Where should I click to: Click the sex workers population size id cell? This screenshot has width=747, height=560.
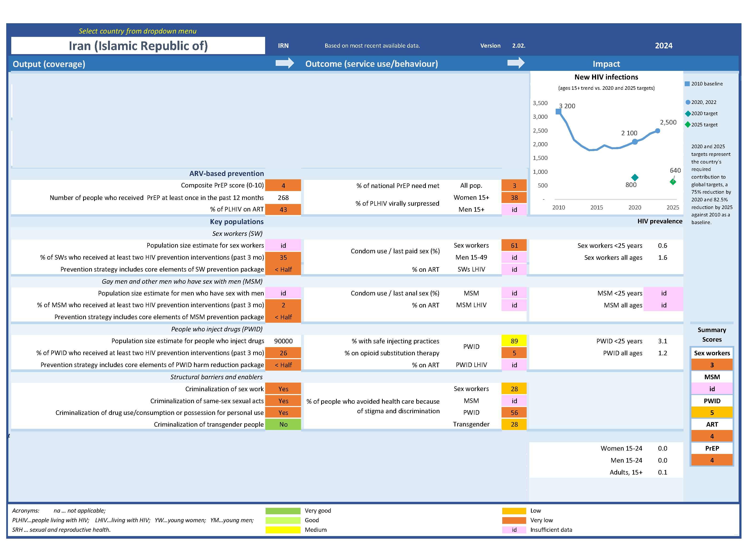[x=283, y=245]
